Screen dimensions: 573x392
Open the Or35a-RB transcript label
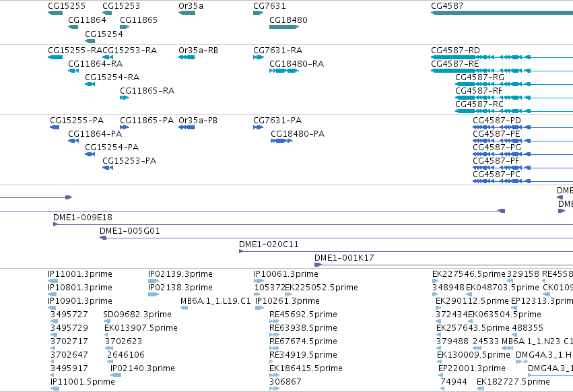[x=198, y=50]
